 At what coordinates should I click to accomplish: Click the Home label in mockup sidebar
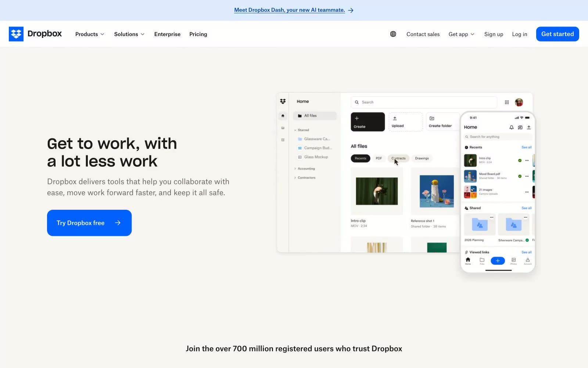pyautogui.click(x=303, y=101)
